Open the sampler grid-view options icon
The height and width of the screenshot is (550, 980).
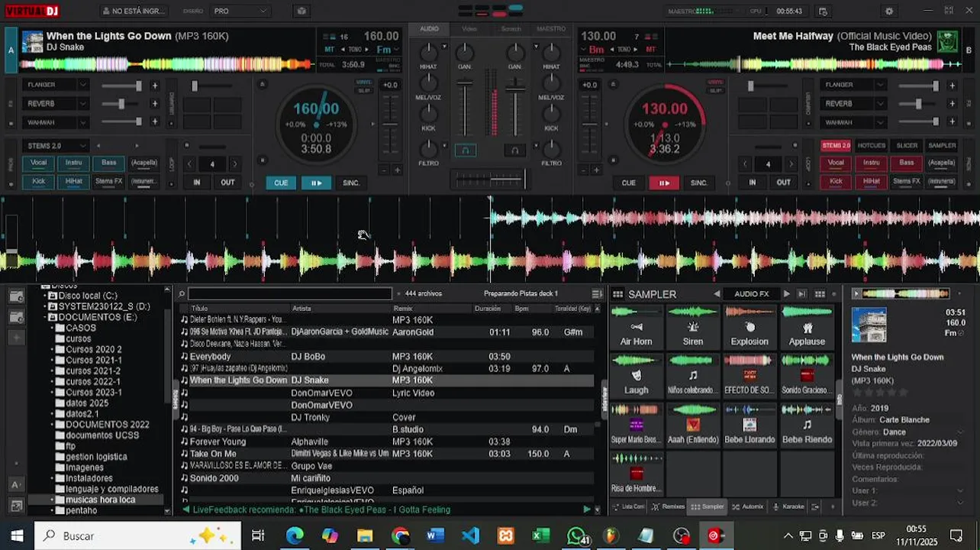coord(820,294)
